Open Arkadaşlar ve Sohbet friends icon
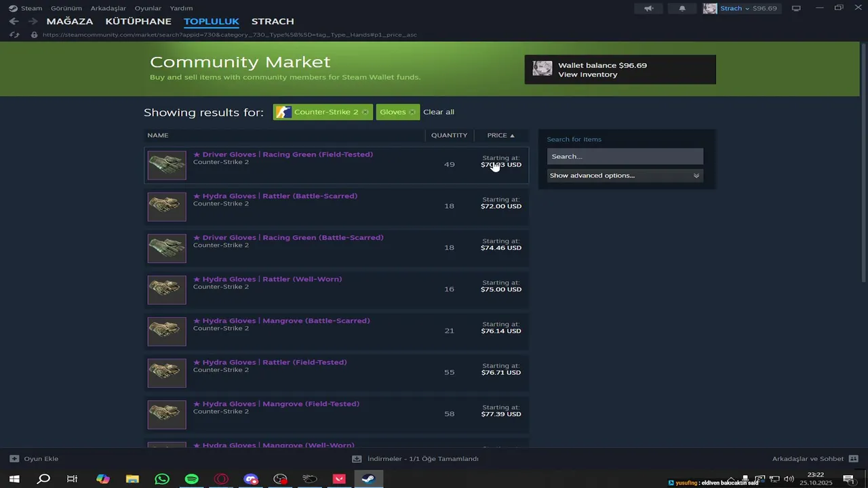868x488 pixels. (x=853, y=459)
